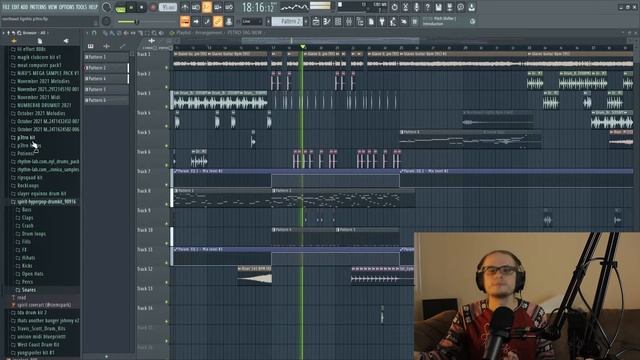The image size is (640, 360).
Task: Select Pattern 6 in the picker
Action: click(106, 100)
